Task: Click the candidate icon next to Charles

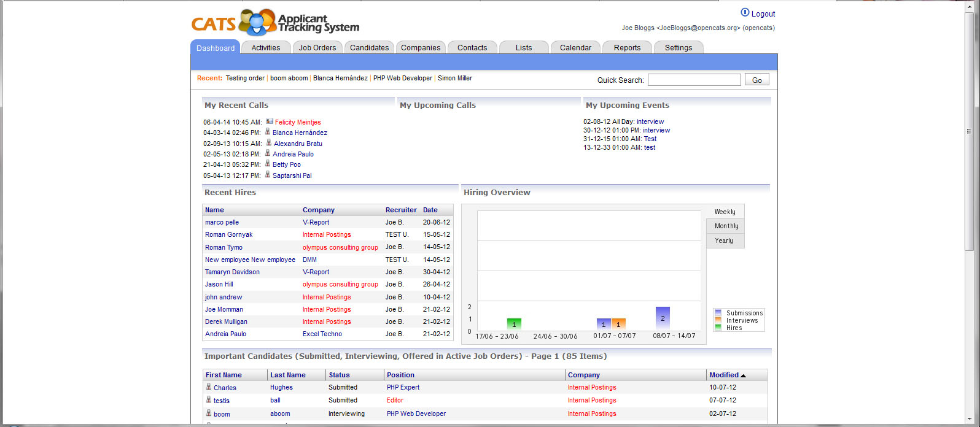Action: coord(209,387)
